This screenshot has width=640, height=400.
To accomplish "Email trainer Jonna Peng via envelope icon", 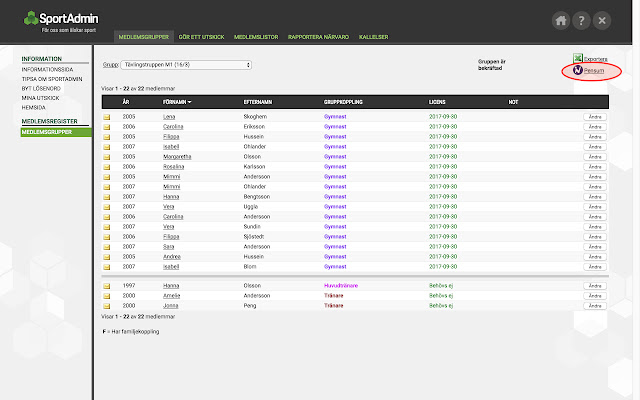I will pos(107,306).
